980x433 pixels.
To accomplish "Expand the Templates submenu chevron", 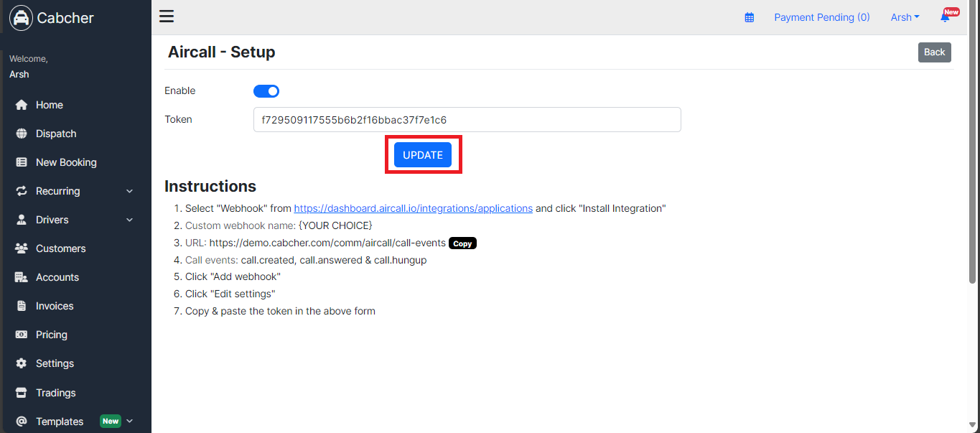I will click(x=130, y=422).
